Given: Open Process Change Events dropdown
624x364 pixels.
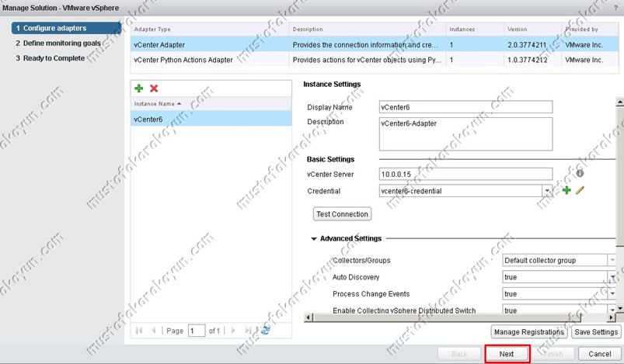Looking at the screenshot, I should click(612, 293).
